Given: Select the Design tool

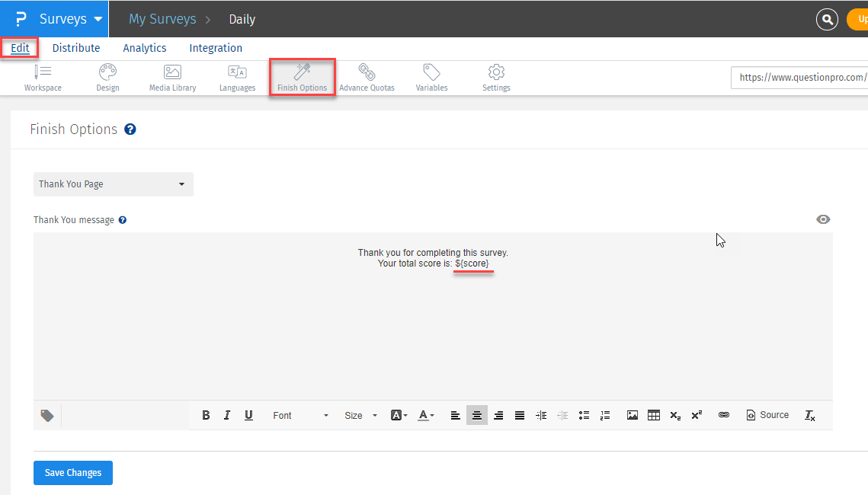Looking at the screenshot, I should click(107, 77).
